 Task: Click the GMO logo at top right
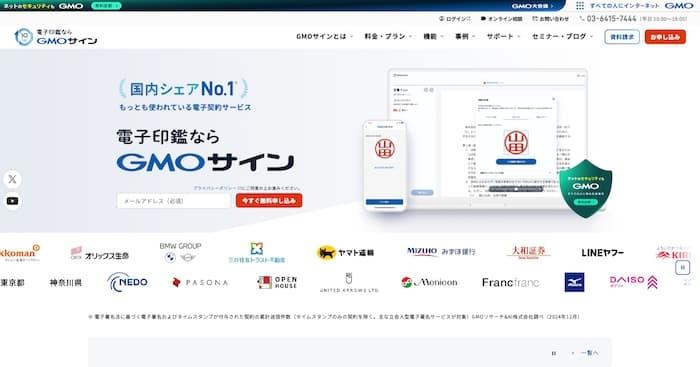click(679, 6)
